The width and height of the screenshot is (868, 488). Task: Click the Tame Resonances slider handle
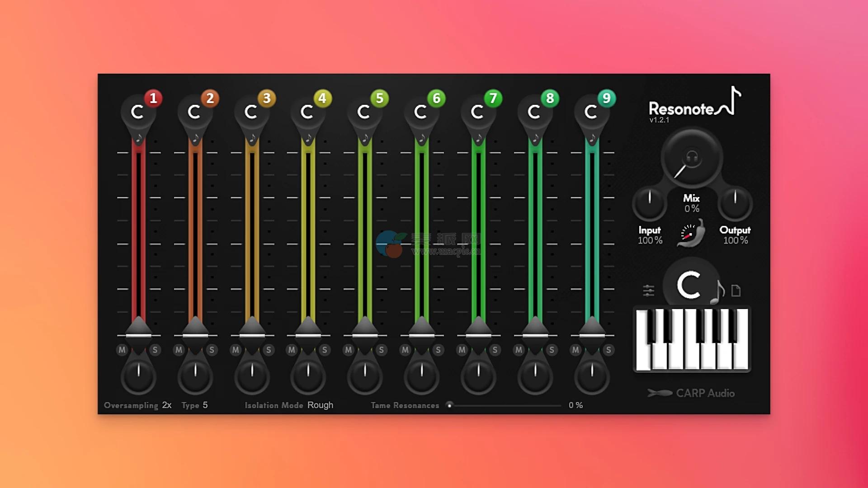(449, 405)
